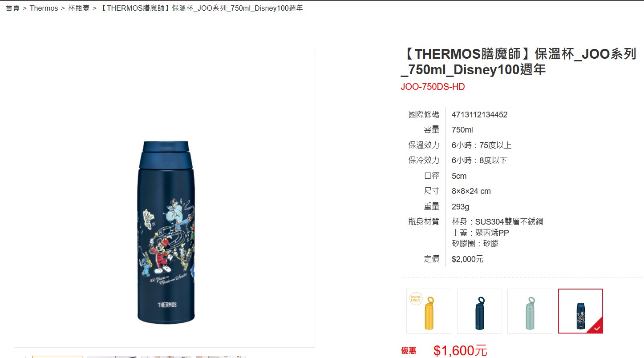Image resolution: width=644 pixels, height=358 pixels.
Task: Choose the plain navy blue bottle variant
Action: 479,311
